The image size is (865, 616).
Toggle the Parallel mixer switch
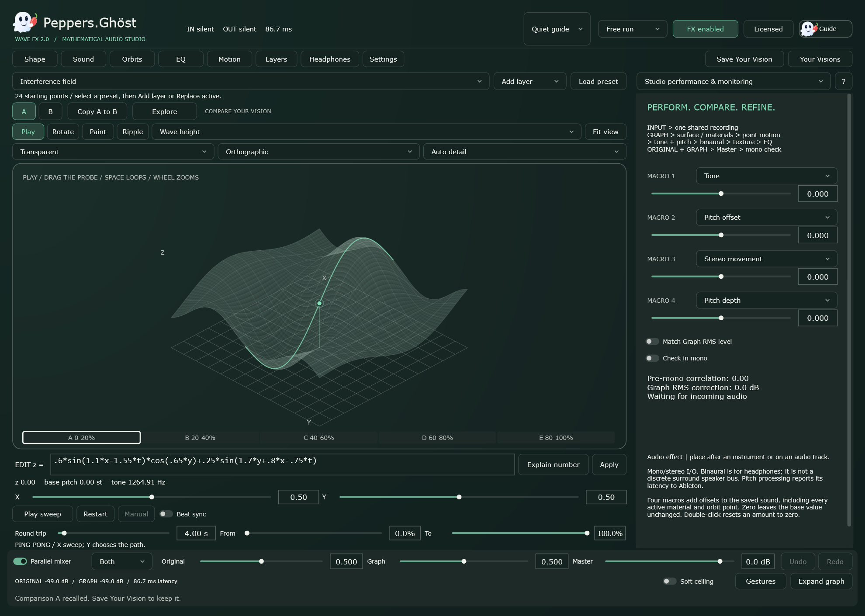[20, 561]
